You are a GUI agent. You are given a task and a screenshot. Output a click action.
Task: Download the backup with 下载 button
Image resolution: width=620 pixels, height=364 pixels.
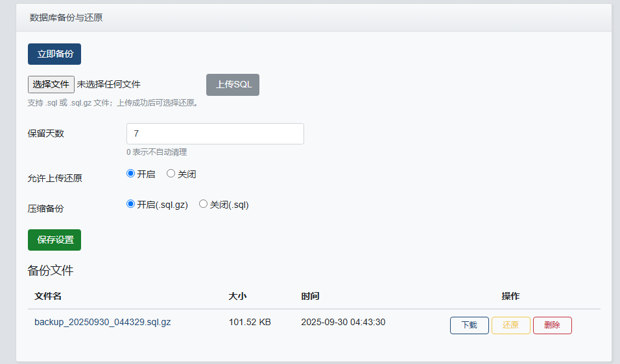click(x=469, y=325)
